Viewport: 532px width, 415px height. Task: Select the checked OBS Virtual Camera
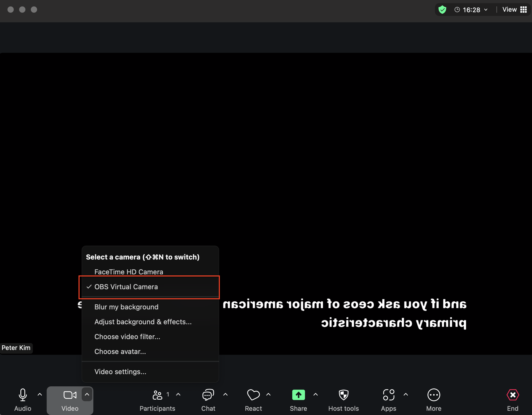pos(126,287)
